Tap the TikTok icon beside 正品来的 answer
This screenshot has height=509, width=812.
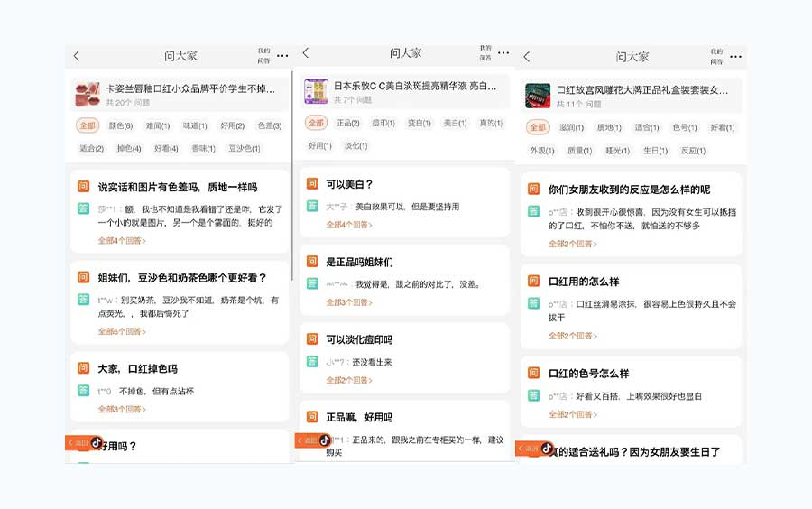[x=325, y=440]
